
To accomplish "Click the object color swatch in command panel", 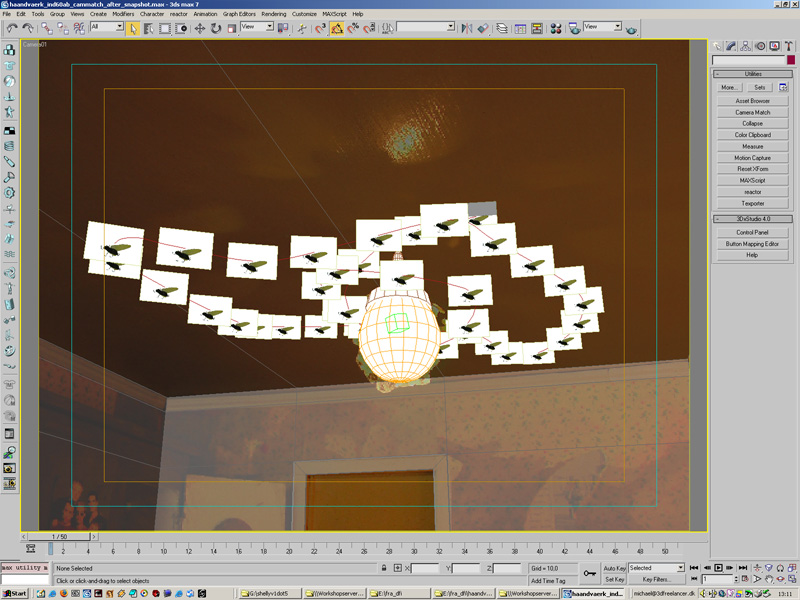I will [x=791, y=60].
